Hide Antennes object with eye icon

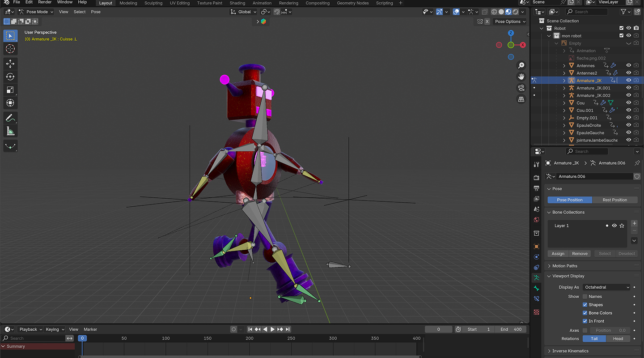(628, 66)
